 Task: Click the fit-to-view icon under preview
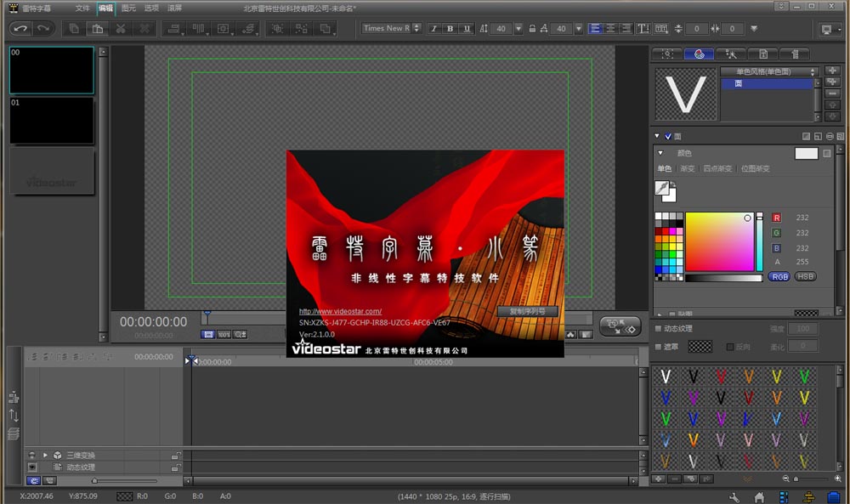click(x=208, y=334)
